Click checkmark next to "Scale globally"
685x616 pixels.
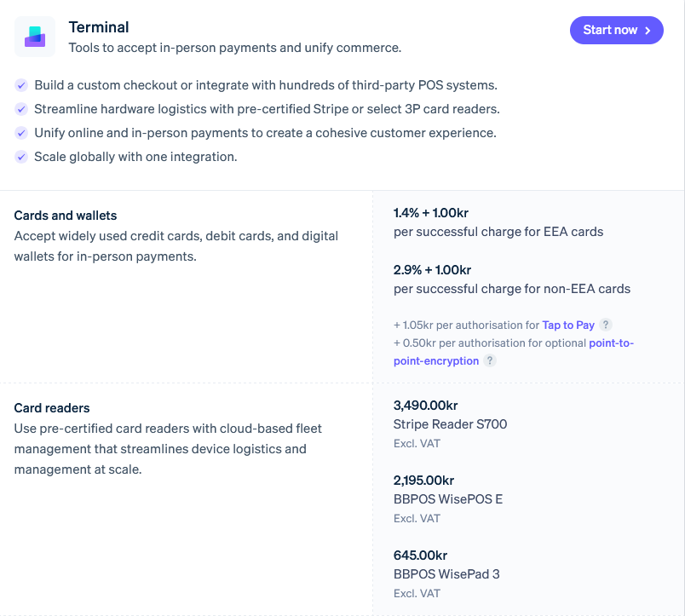21,157
